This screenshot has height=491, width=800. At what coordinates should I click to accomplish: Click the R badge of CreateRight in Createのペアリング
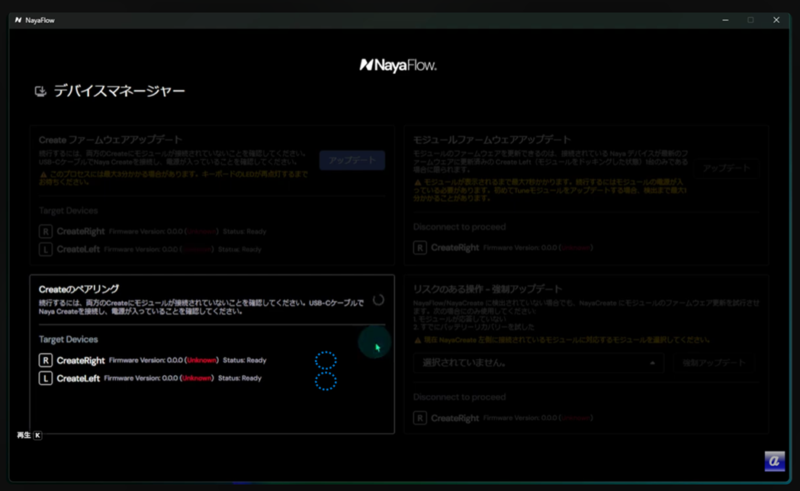click(45, 360)
